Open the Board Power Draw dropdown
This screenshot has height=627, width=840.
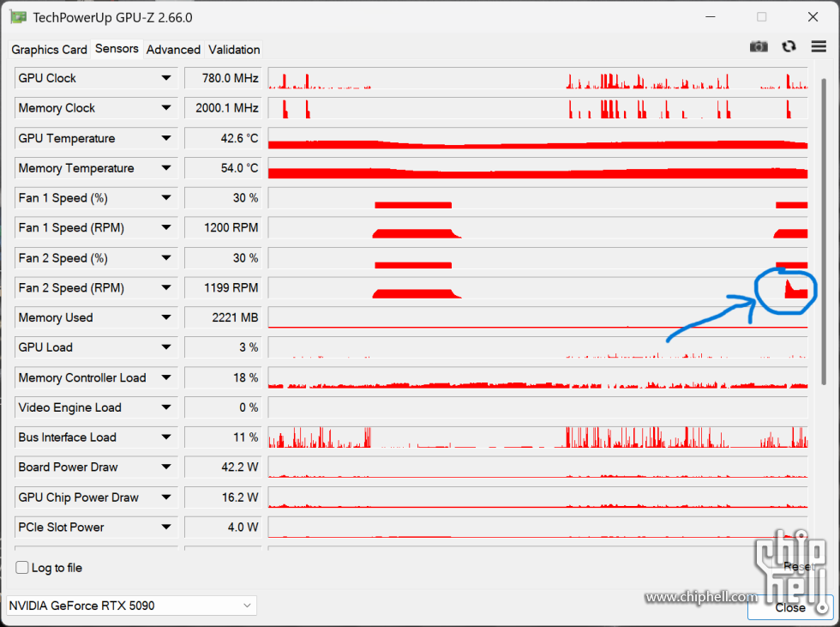point(166,467)
